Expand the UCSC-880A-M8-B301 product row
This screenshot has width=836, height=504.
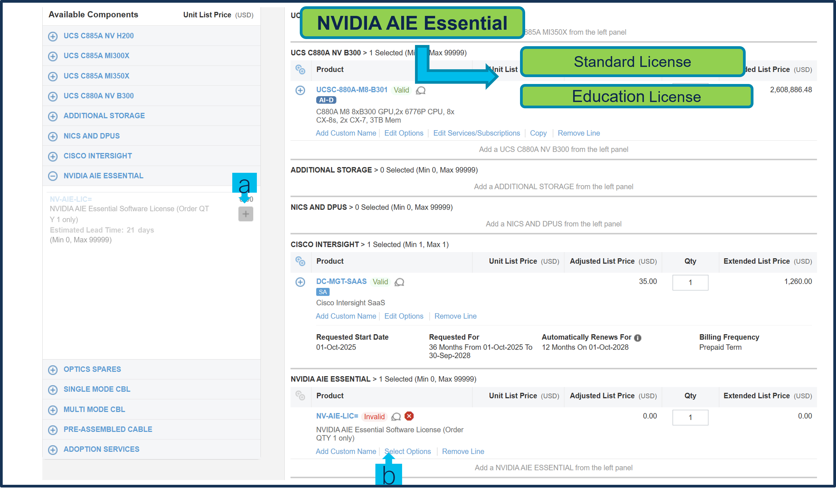coord(300,90)
